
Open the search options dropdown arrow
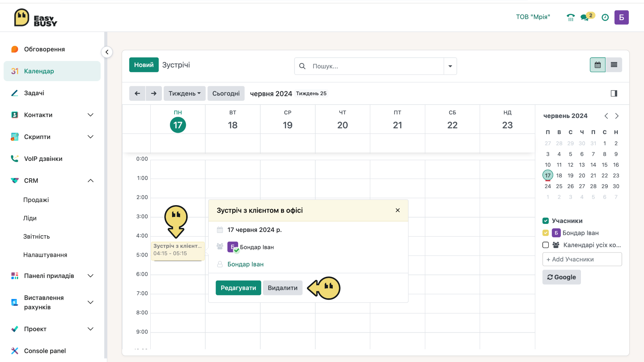tap(450, 66)
